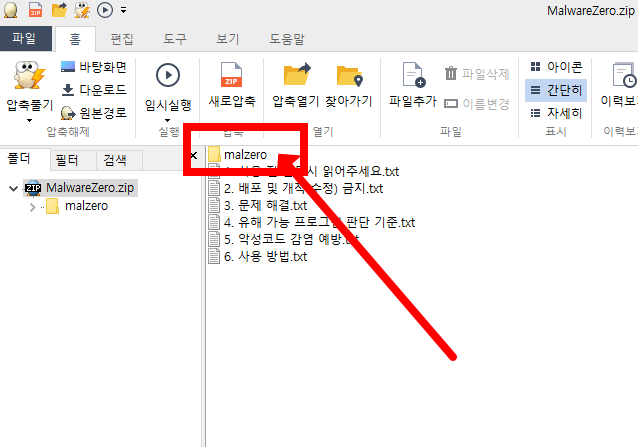Select file 5. 악성코드 감염 예방.txt

point(284,239)
